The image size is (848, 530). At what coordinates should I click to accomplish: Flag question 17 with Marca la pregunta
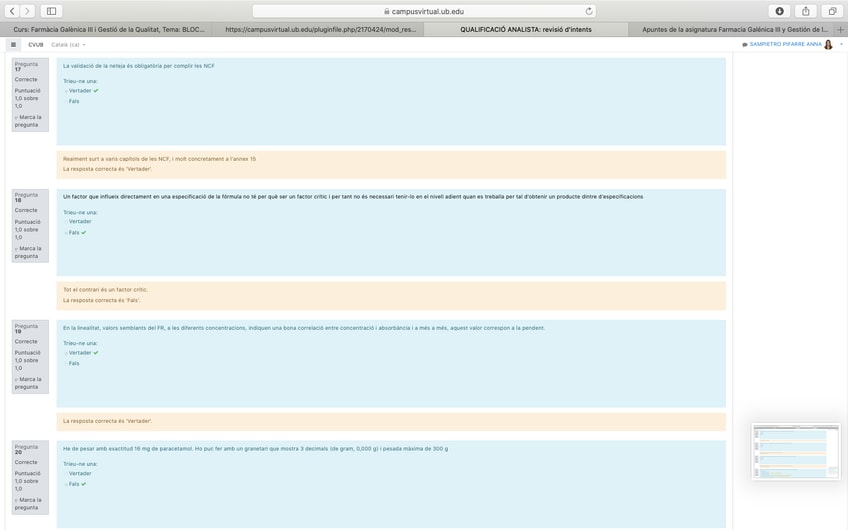(x=28, y=121)
